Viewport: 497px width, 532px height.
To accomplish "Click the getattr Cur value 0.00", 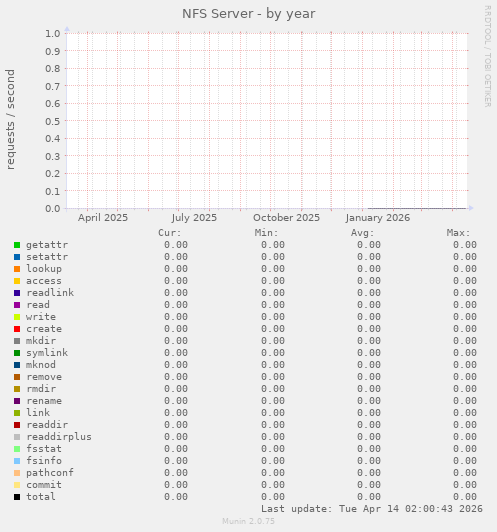I will click(176, 245).
